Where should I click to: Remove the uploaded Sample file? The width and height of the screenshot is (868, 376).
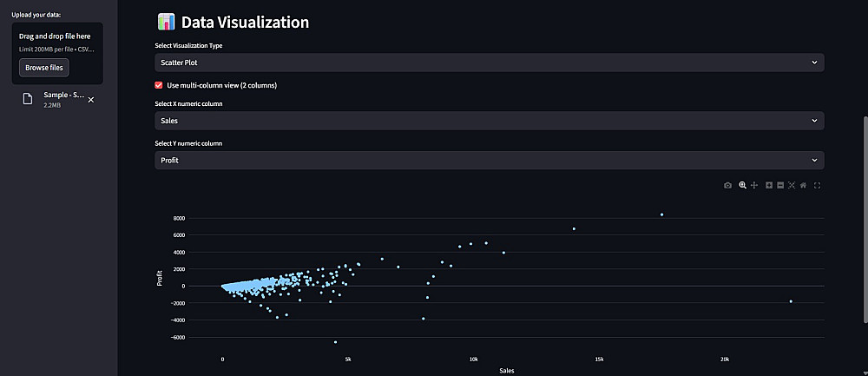[91, 100]
